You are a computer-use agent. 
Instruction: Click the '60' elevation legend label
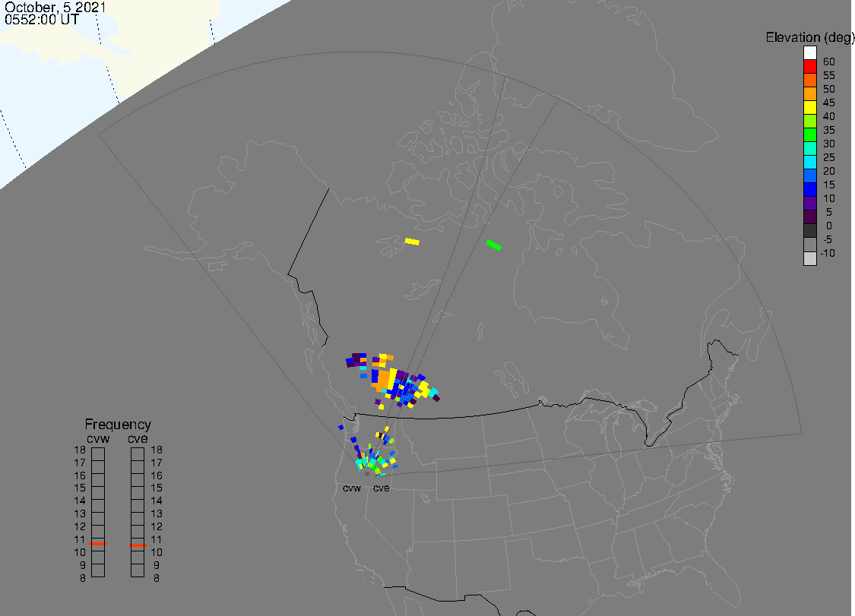[829, 62]
